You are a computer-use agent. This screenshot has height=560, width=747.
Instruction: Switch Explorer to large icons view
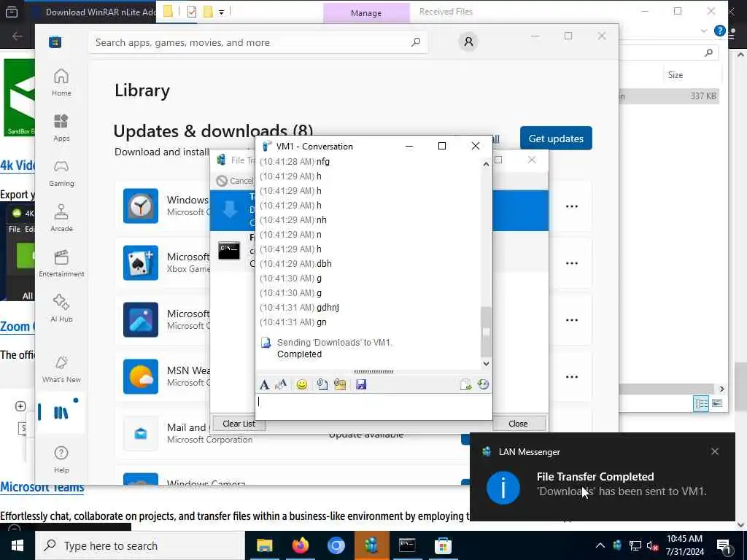717,404
